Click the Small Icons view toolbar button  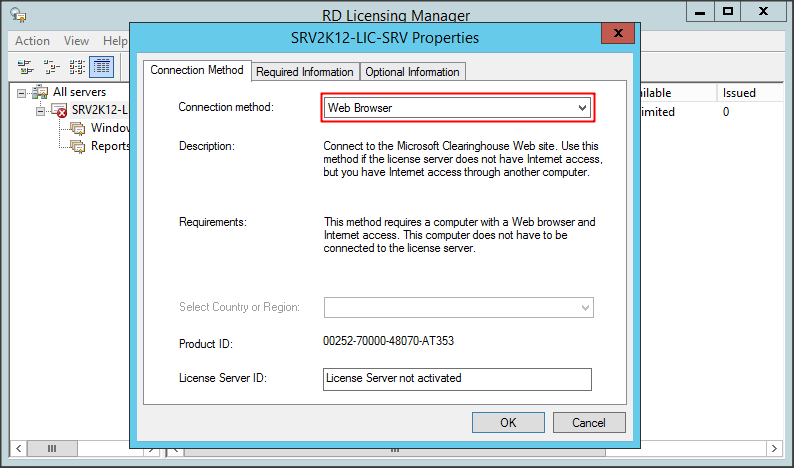49,67
